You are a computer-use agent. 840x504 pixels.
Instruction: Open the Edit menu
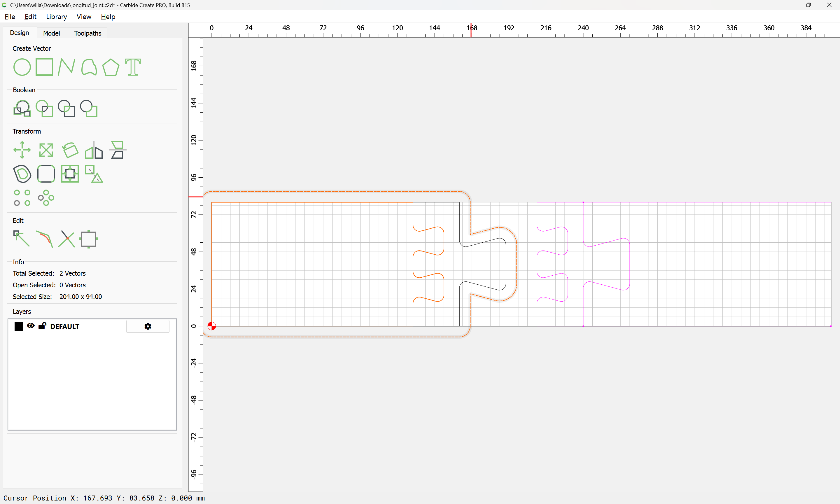click(30, 17)
